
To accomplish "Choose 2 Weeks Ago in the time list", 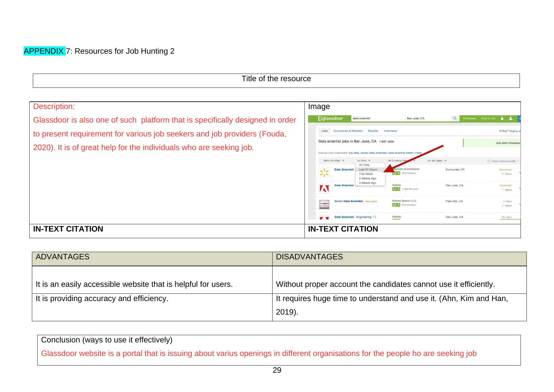I will (x=370, y=178).
